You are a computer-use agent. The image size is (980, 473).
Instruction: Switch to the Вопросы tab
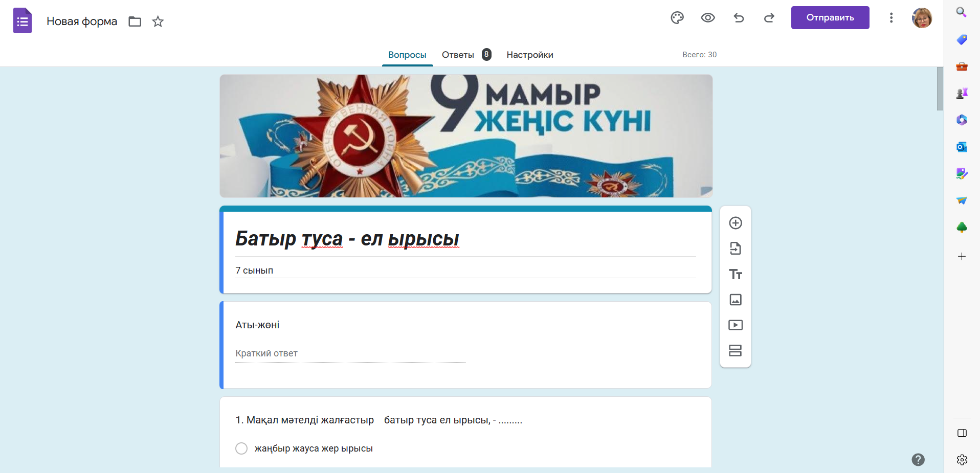(407, 55)
